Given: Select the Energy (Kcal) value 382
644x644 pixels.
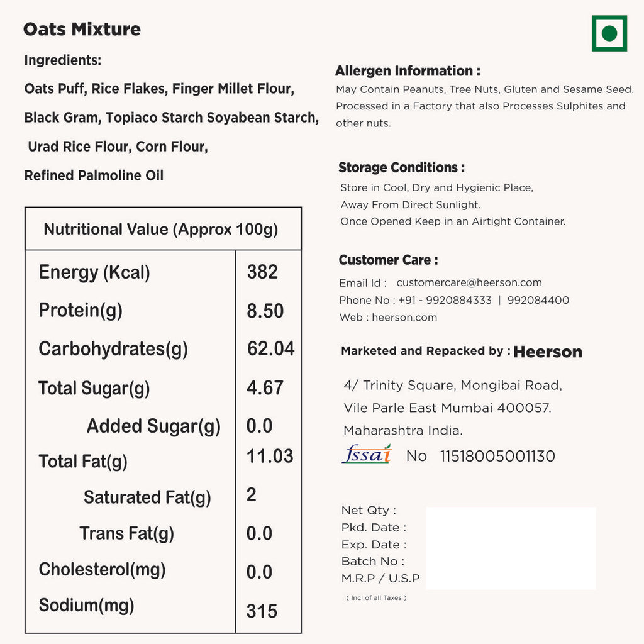Looking at the screenshot, I should point(262,272).
